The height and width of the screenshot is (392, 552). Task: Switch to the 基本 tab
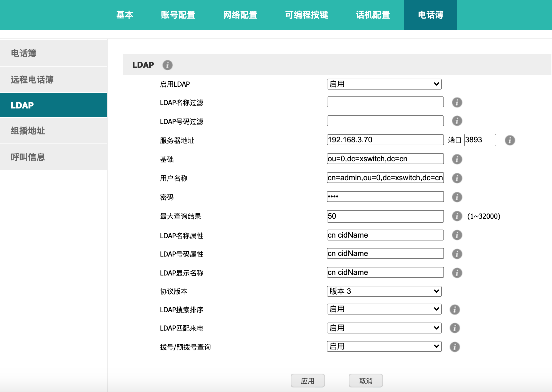pyautogui.click(x=125, y=15)
